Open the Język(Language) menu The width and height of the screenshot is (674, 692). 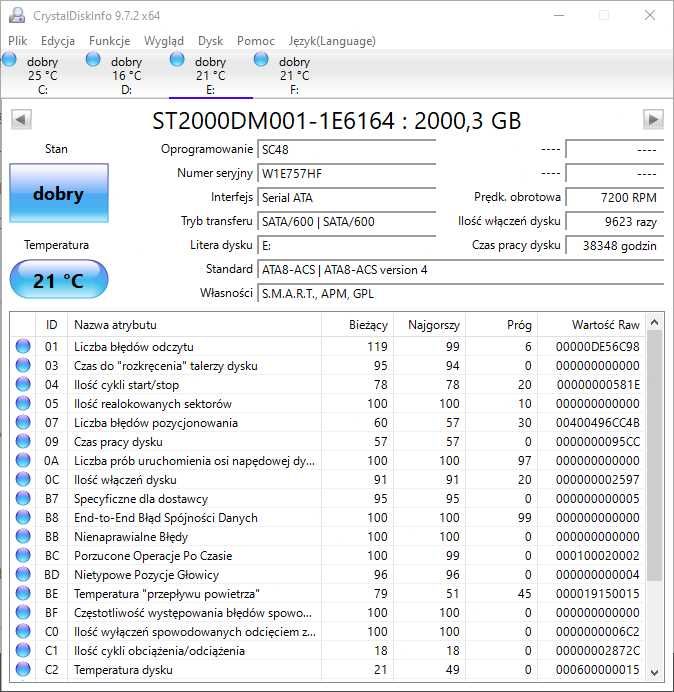coord(332,41)
